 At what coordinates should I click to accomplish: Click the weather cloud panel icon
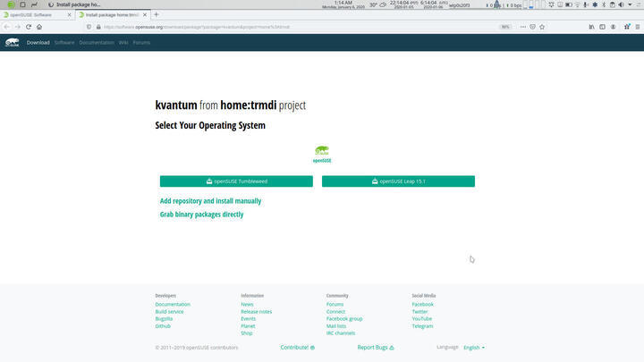click(383, 5)
